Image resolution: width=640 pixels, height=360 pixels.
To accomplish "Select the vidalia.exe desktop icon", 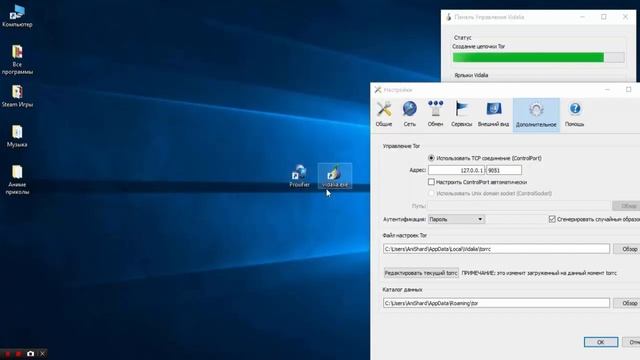I will click(335, 176).
